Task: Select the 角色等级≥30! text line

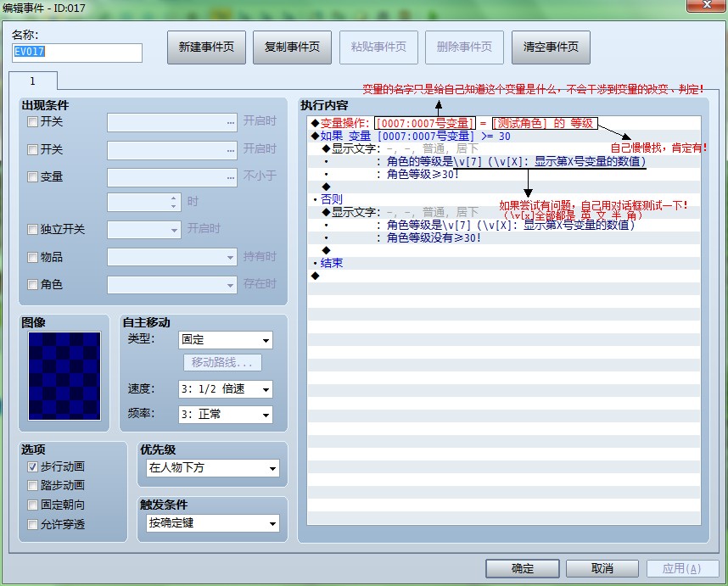Action: tap(504, 174)
